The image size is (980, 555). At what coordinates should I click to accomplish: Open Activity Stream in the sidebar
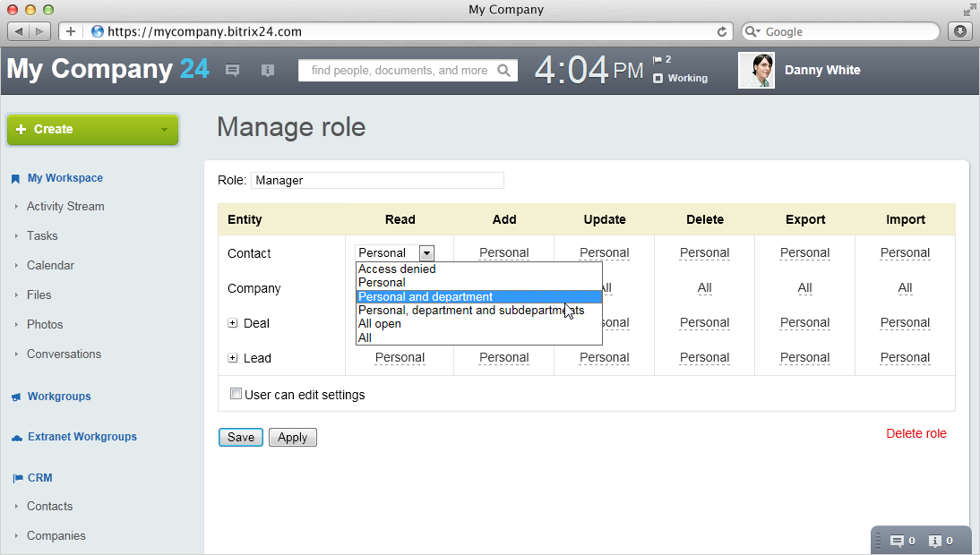pos(65,206)
